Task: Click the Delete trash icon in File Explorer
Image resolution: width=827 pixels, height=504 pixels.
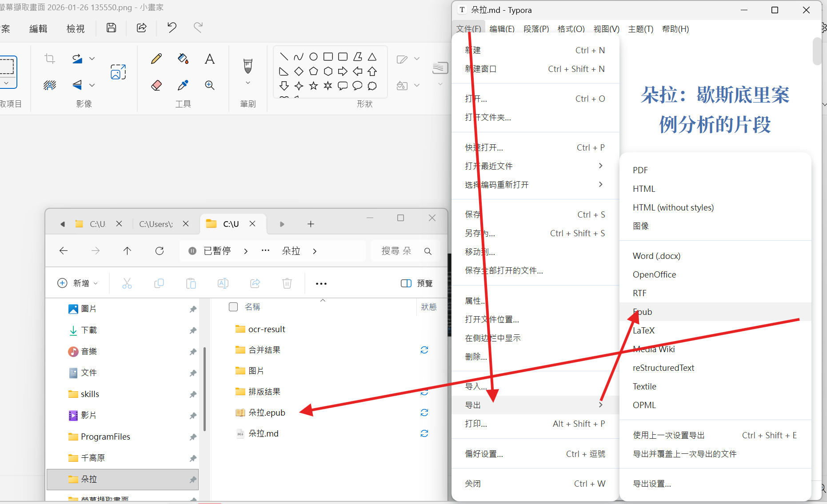Action: coord(287,283)
